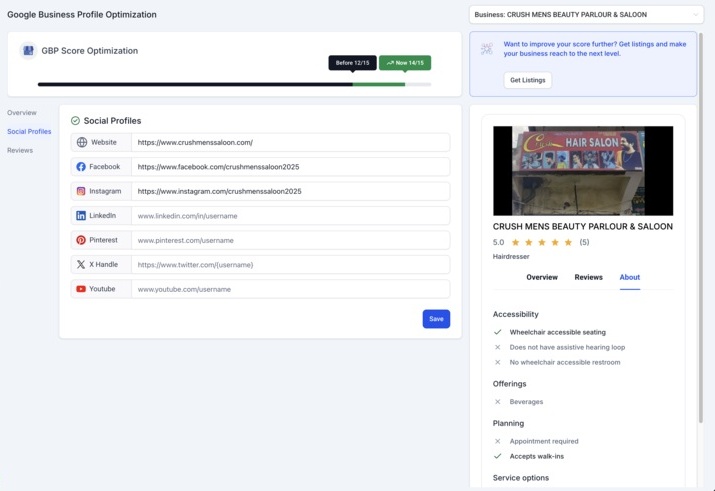Click the Save button
Image resolution: width=715 pixels, height=491 pixels.
(436, 319)
